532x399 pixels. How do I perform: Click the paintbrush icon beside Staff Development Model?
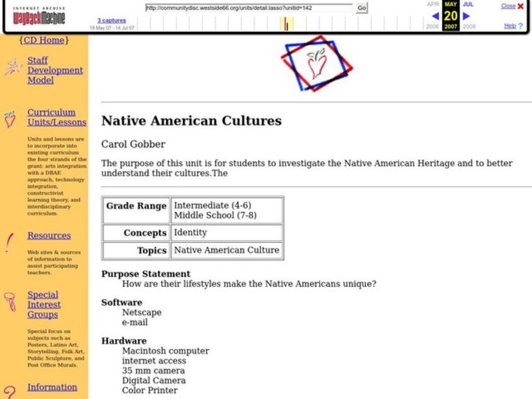coord(13,68)
